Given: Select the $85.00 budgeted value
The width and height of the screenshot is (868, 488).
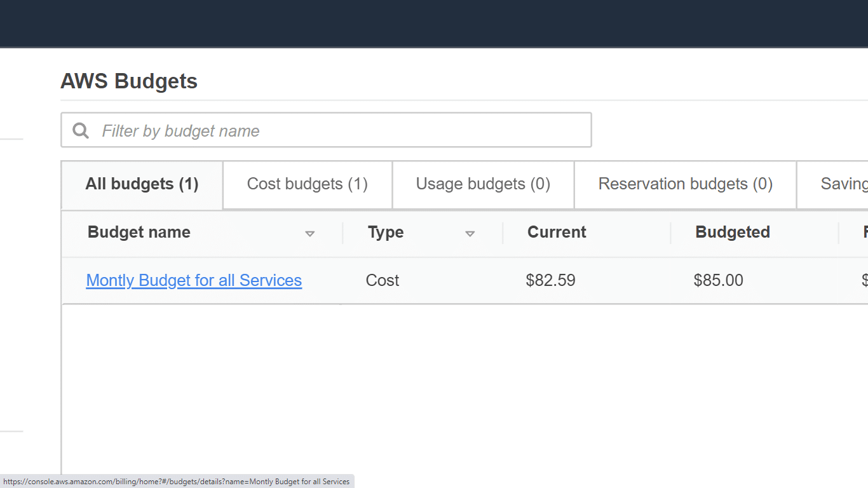Looking at the screenshot, I should 719,280.
